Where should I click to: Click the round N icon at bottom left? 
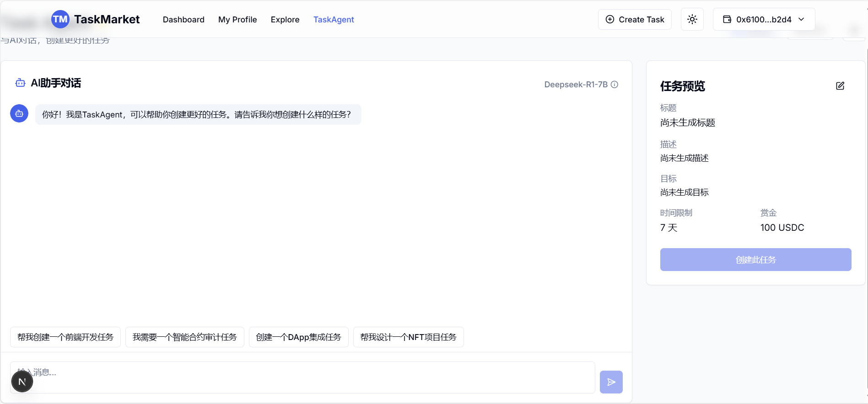22,382
